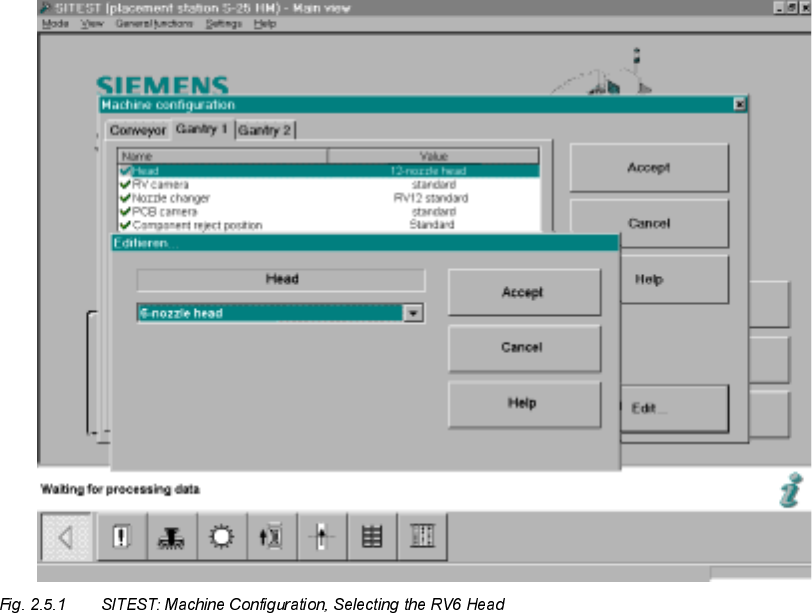The width and height of the screenshot is (812, 613).
Task: Switch to the Conveyor tab
Action: coord(138,130)
